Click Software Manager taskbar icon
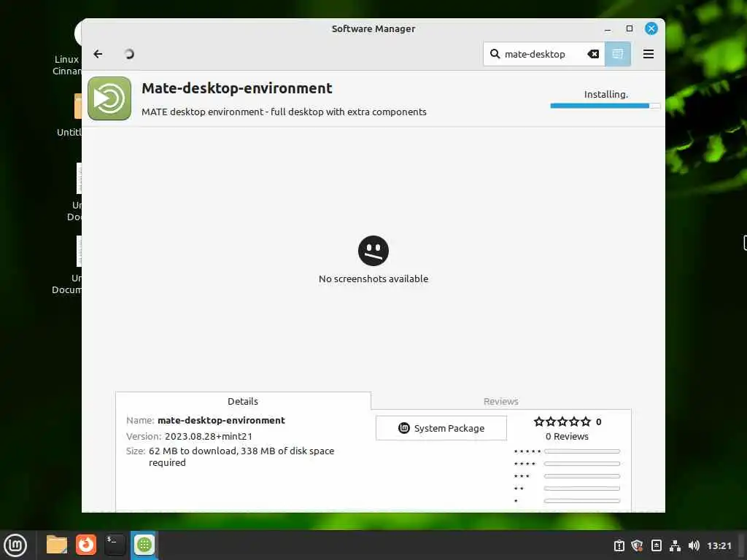 tap(144, 545)
